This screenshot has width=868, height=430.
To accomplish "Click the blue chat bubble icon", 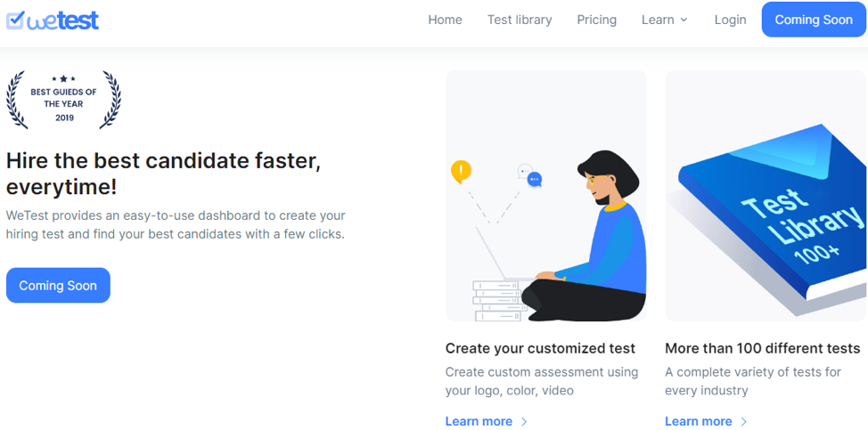I will pyautogui.click(x=534, y=179).
